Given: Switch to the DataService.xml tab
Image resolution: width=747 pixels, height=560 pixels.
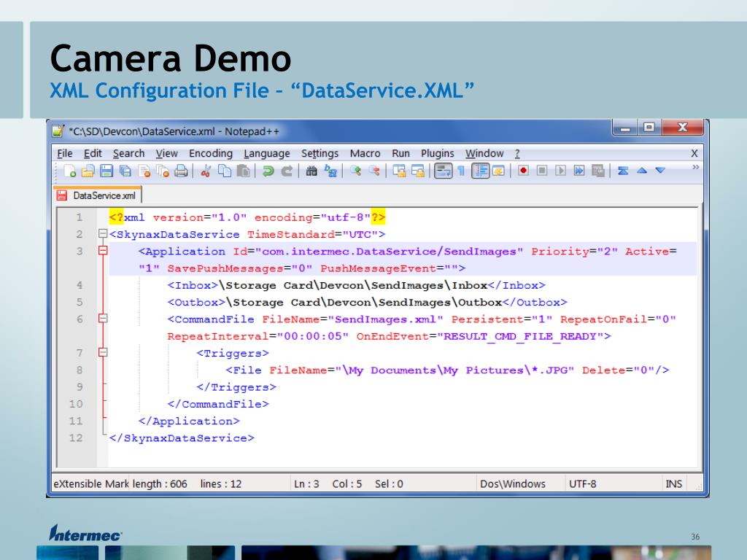Looking at the screenshot, I should [98, 195].
